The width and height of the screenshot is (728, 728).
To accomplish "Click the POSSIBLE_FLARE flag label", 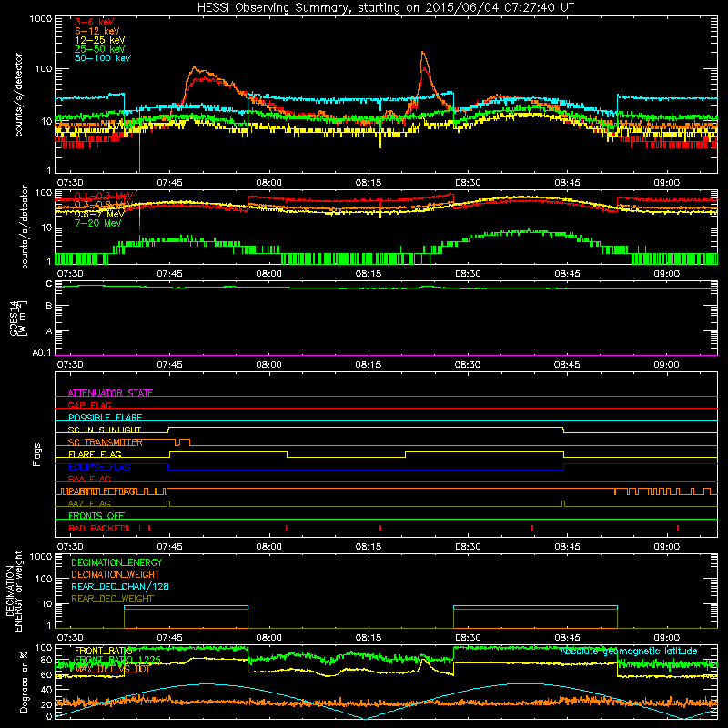I will pos(105,418).
